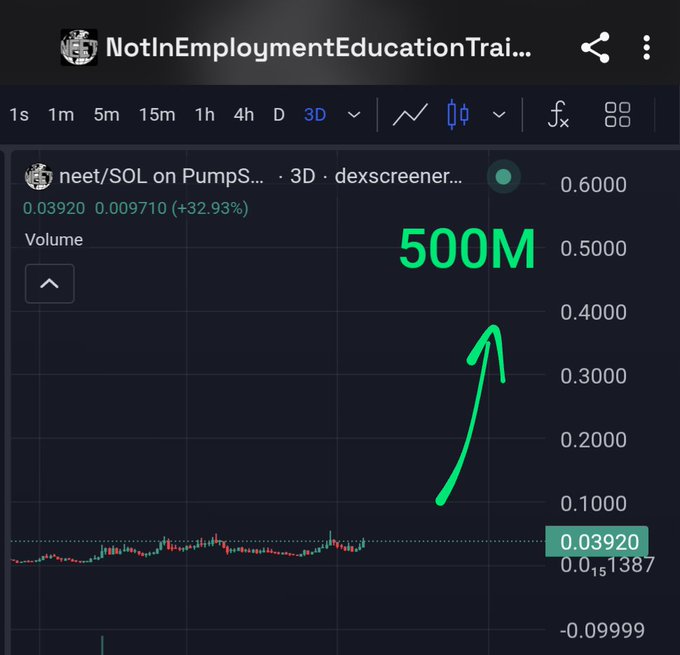Tap the 0.1000 price axis label
Viewport: 680px width, 655px height.
pos(593,504)
